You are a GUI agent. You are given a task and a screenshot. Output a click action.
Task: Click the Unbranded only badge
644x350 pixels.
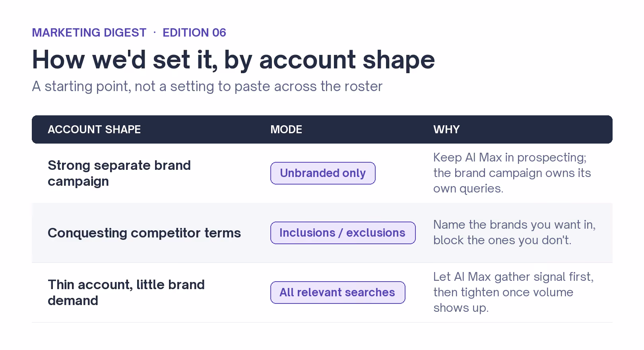click(x=323, y=173)
